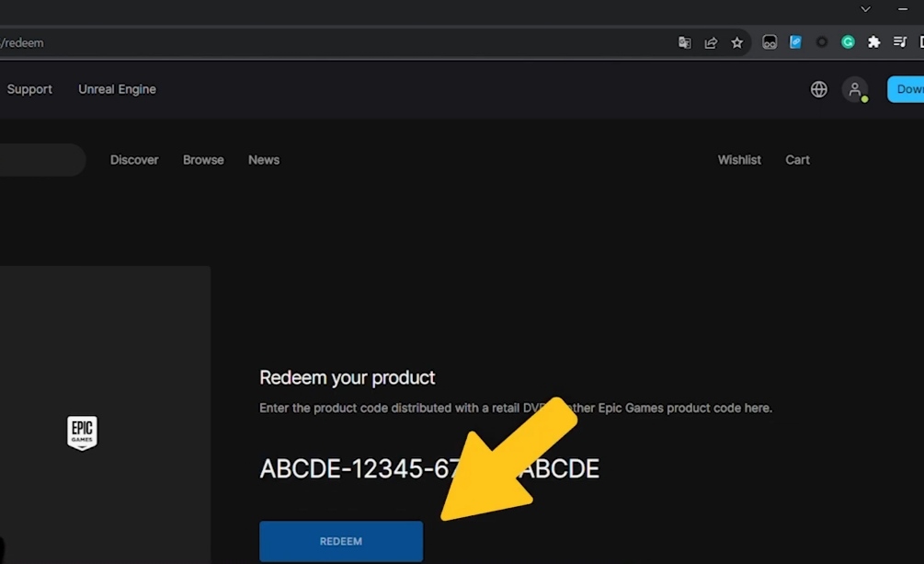
Task: Open the masked-face extension icon
Action: (770, 42)
